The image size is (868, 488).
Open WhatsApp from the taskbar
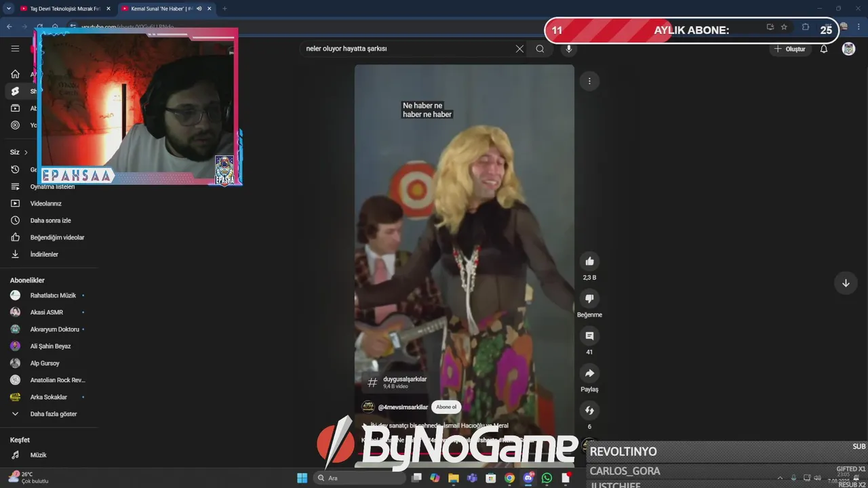547,478
